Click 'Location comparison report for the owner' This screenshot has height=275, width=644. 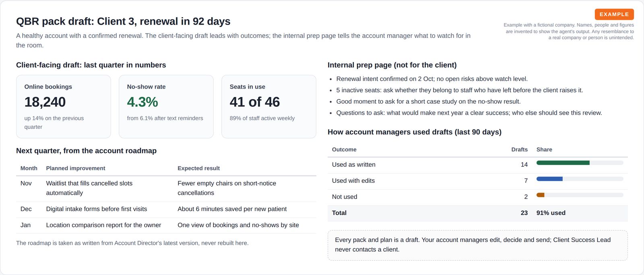pos(103,225)
